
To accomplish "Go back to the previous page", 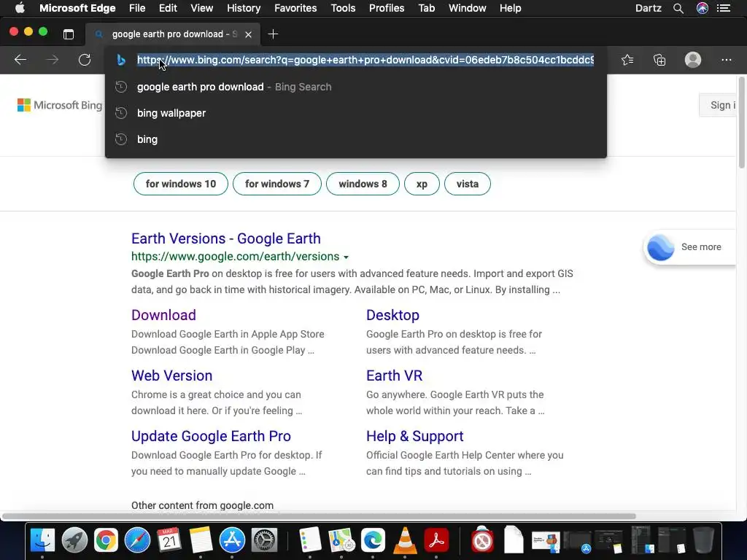I will 20,60.
